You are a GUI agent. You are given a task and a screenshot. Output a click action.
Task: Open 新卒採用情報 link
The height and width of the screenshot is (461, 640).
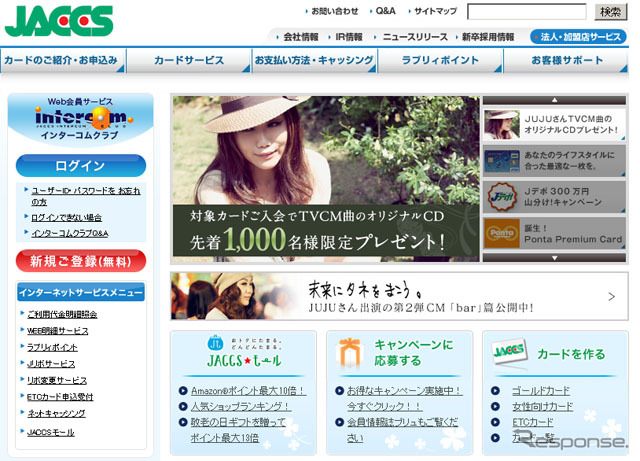(x=488, y=37)
